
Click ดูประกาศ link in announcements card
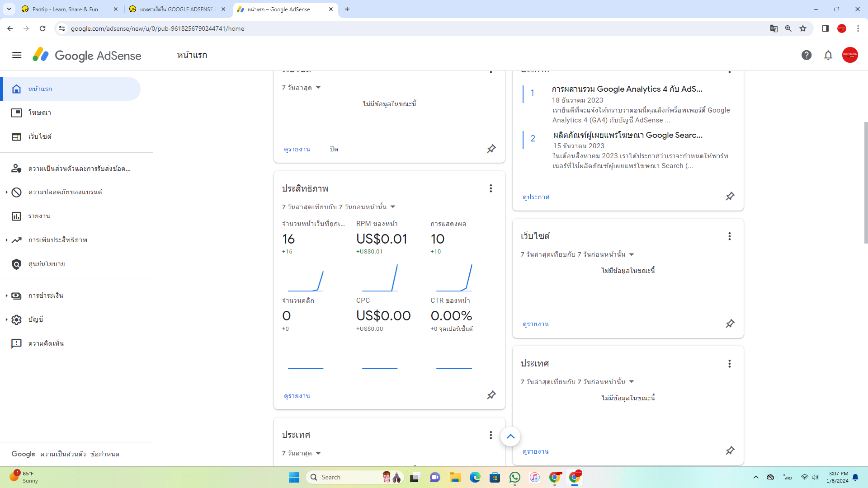[x=536, y=197]
